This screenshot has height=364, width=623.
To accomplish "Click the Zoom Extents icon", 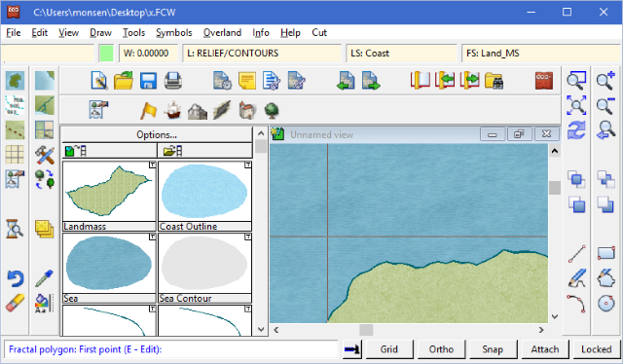I will tap(576, 105).
